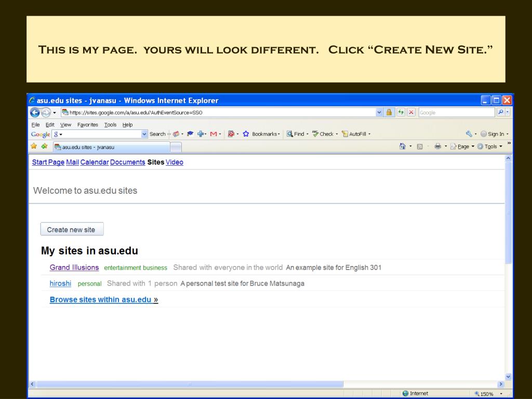This screenshot has height=399, width=532.
Task: Click the Google search box in IE
Action: [456, 112]
